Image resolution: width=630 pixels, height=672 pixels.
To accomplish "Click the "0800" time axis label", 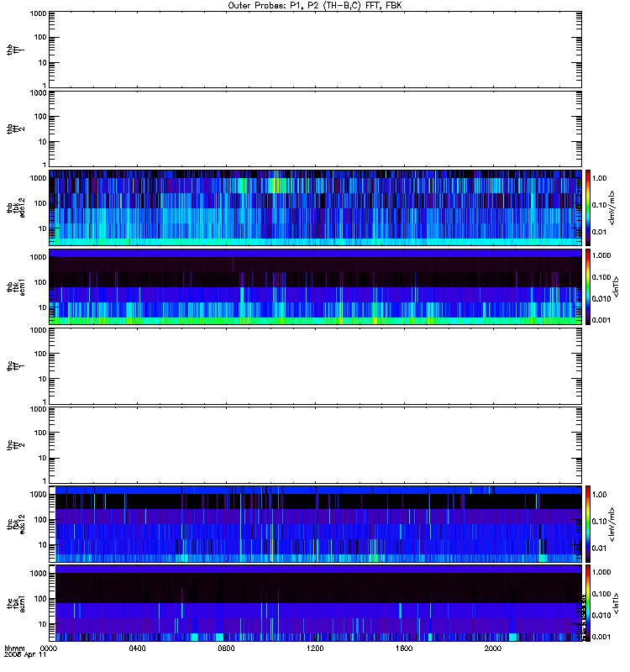I will tap(226, 648).
